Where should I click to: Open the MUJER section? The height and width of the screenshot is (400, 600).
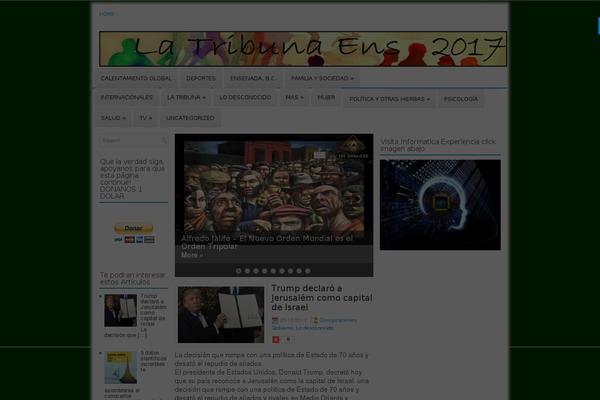pos(326,98)
